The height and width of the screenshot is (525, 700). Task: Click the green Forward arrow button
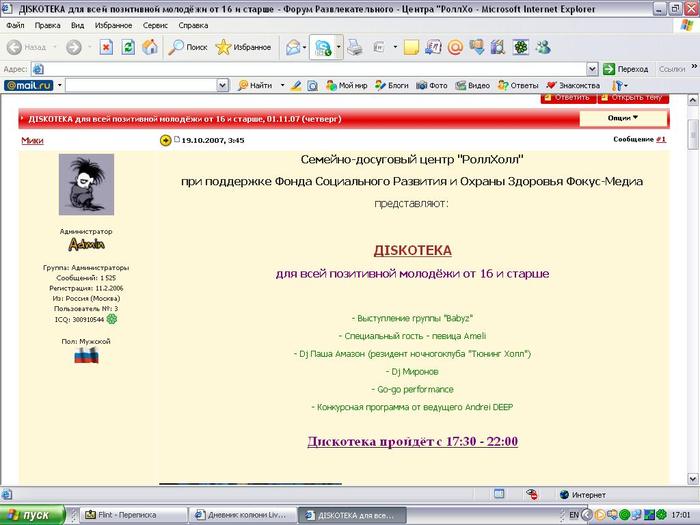[x=74, y=47]
